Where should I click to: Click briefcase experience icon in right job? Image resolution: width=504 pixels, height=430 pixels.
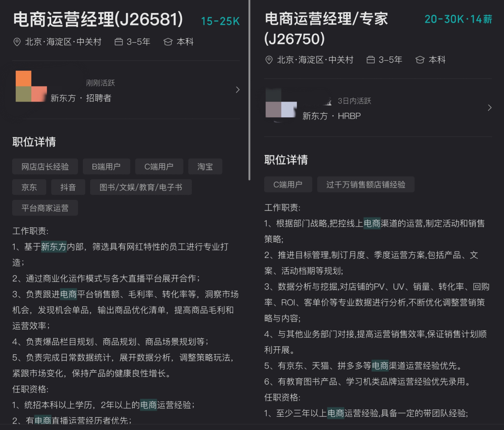[x=370, y=60]
